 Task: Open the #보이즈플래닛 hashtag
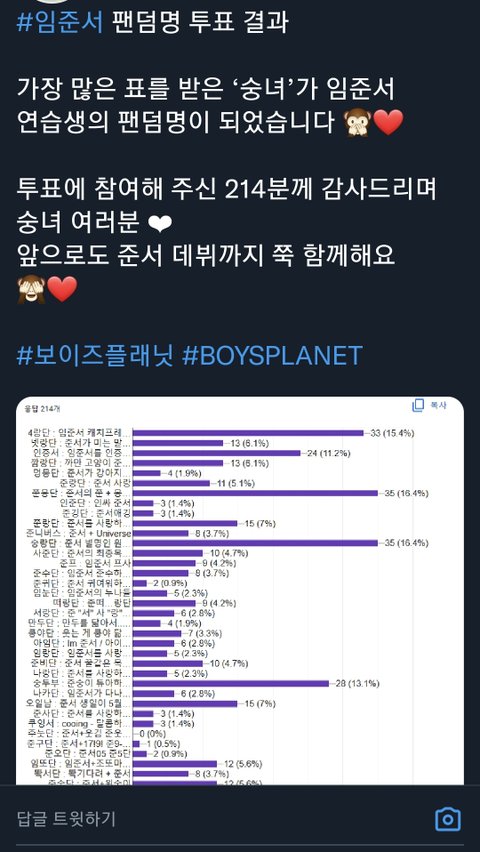click(x=96, y=356)
